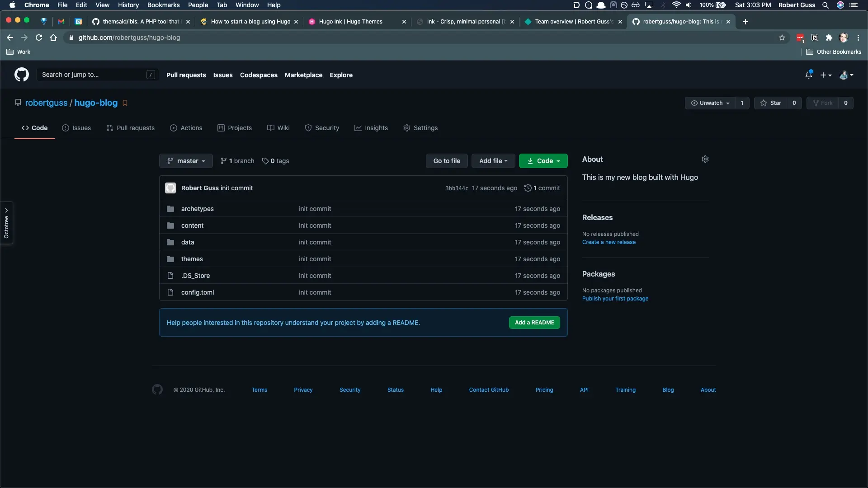The width and height of the screenshot is (868, 488).
Task: Click the repository settings gear icon
Action: 705,159
